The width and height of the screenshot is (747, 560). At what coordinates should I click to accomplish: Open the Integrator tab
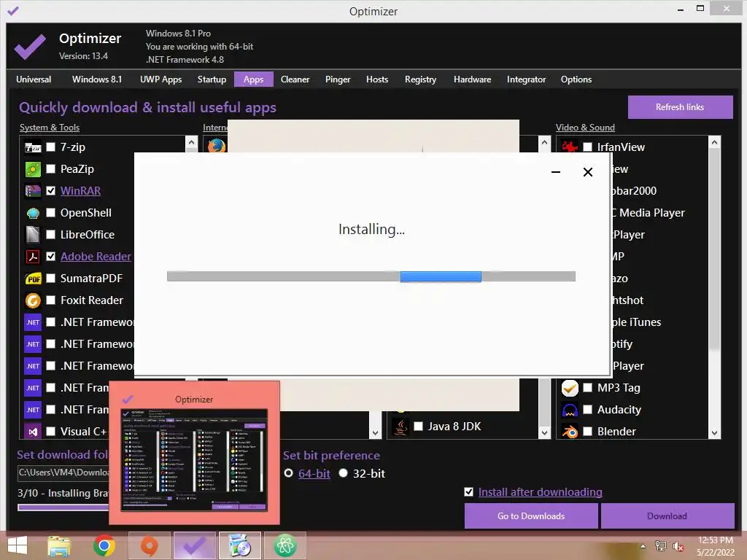(x=526, y=79)
